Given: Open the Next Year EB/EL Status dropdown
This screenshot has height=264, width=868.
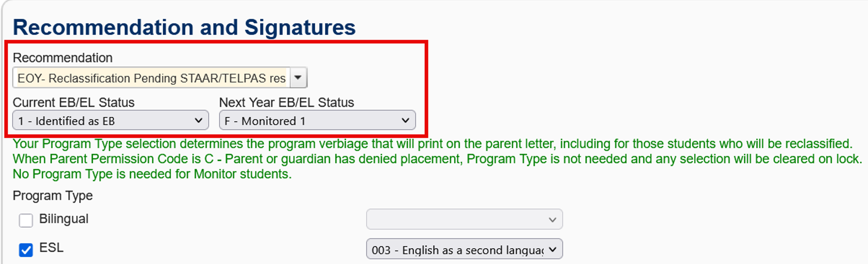Looking at the screenshot, I should (317, 120).
